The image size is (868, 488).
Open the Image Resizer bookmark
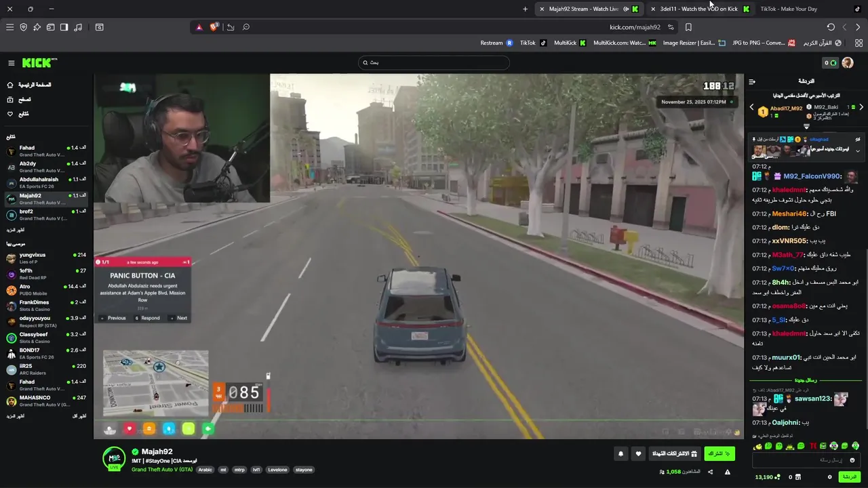click(x=694, y=43)
